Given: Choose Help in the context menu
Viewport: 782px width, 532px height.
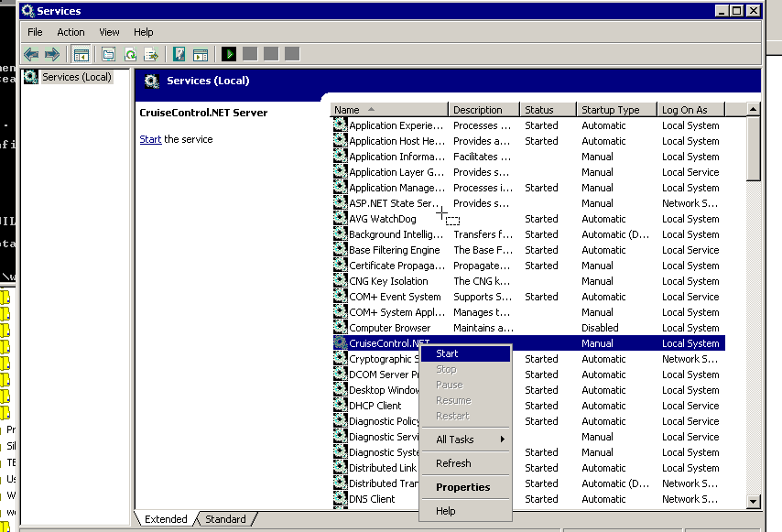Looking at the screenshot, I should click(x=466, y=511).
